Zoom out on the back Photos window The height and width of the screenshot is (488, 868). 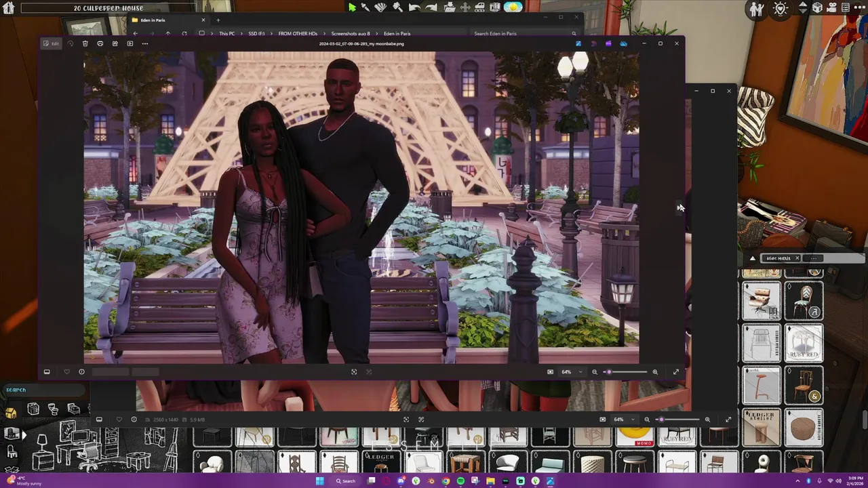tap(647, 420)
